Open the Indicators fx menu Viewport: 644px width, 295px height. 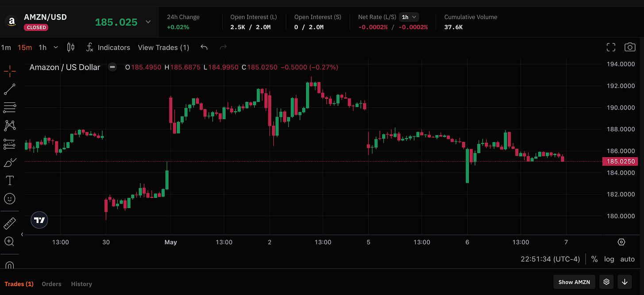(x=108, y=47)
